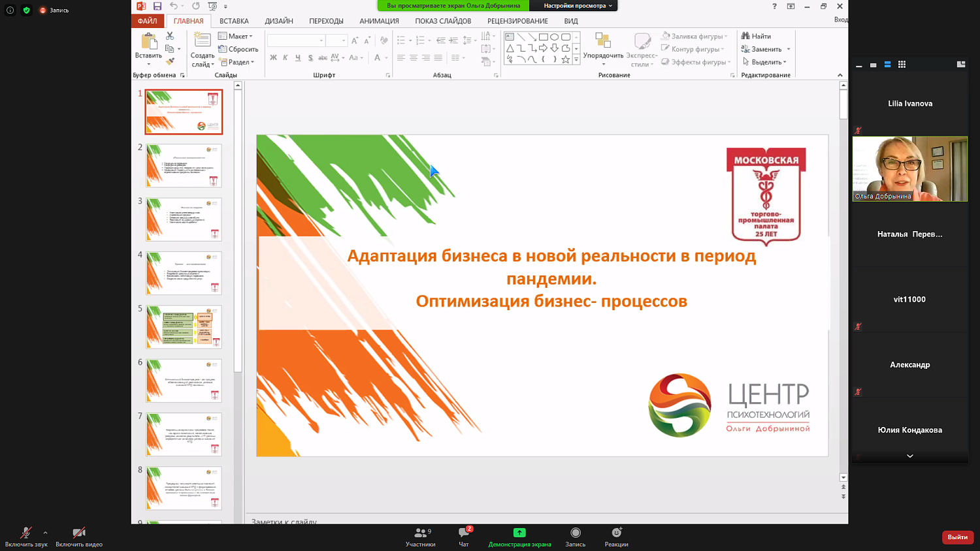Open the ФАЙЛ menu
980x551 pixels.
[x=148, y=21]
